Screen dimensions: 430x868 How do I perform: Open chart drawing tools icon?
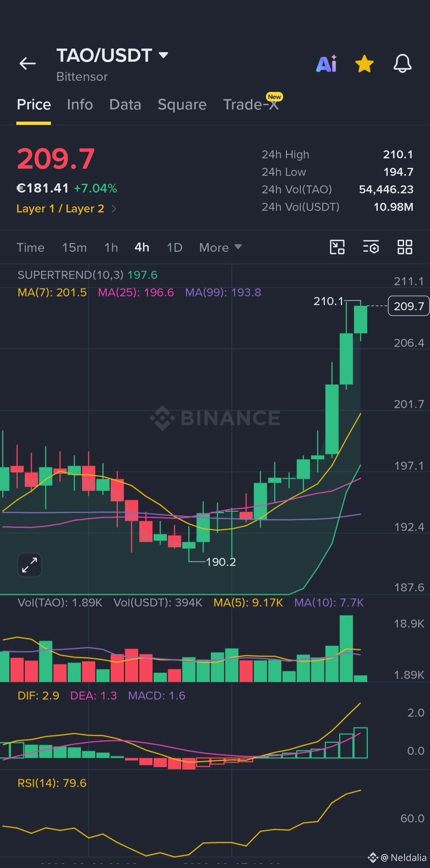click(x=337, y=247)
